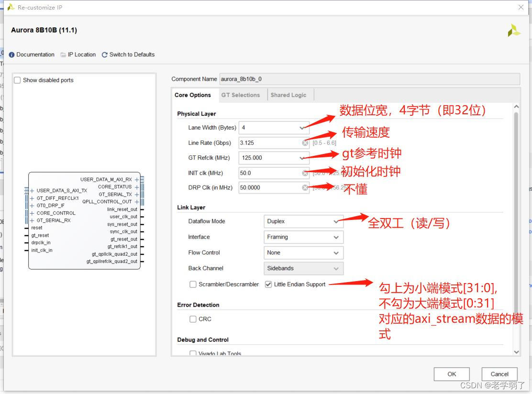Open the Flow Control dropdown
This screenshot has height=394, width=532.
coord(303,252)
